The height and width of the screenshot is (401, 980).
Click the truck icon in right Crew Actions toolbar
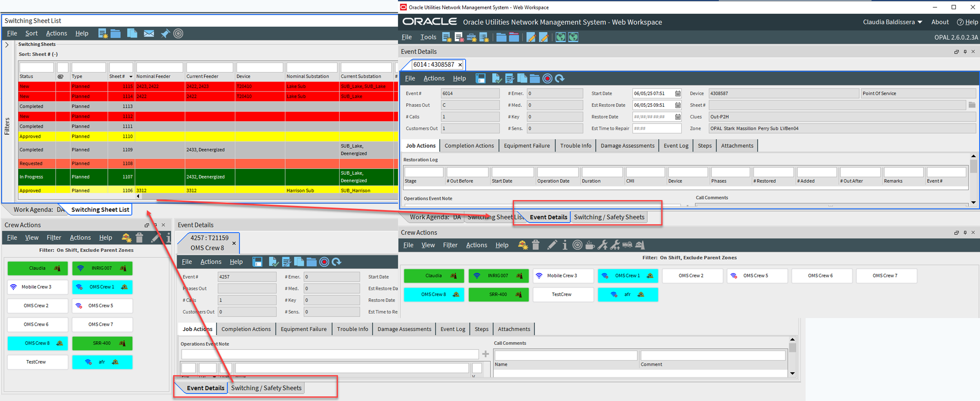(x=627, y=245)
